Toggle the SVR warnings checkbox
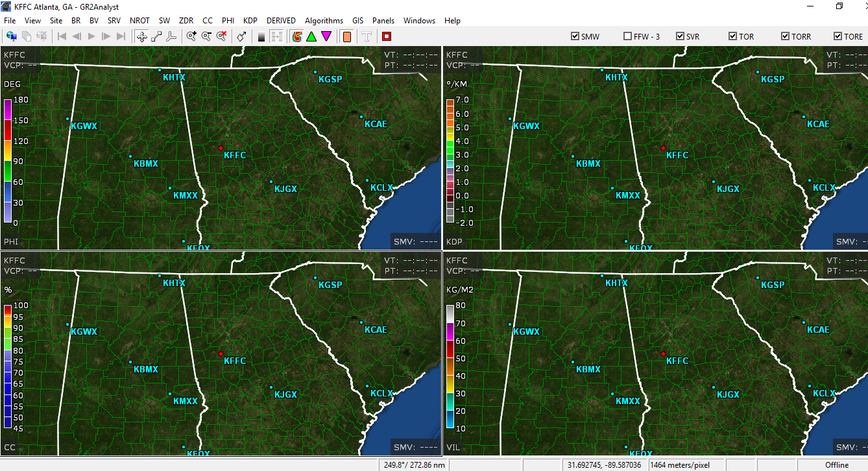The width and height of the screenshot is (868, 471). pyautogui.click(x=680, y=36)
